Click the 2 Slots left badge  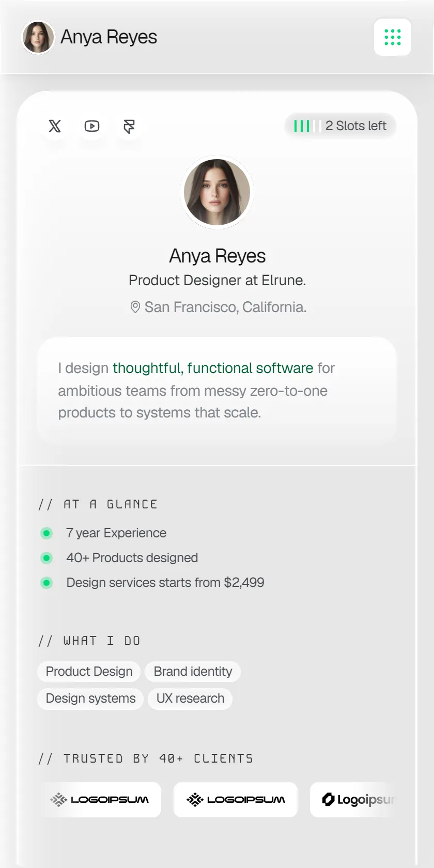(x=340, y=126)
